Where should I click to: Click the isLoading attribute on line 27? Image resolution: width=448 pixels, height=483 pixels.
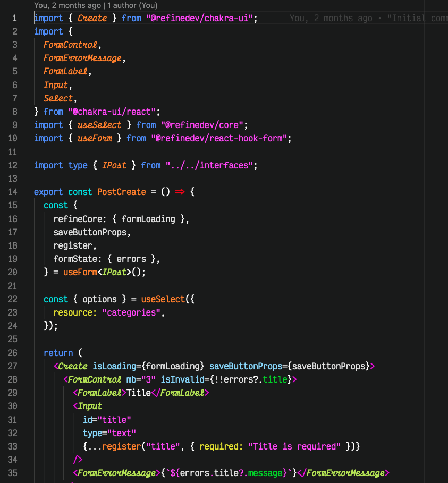point(114,366)
